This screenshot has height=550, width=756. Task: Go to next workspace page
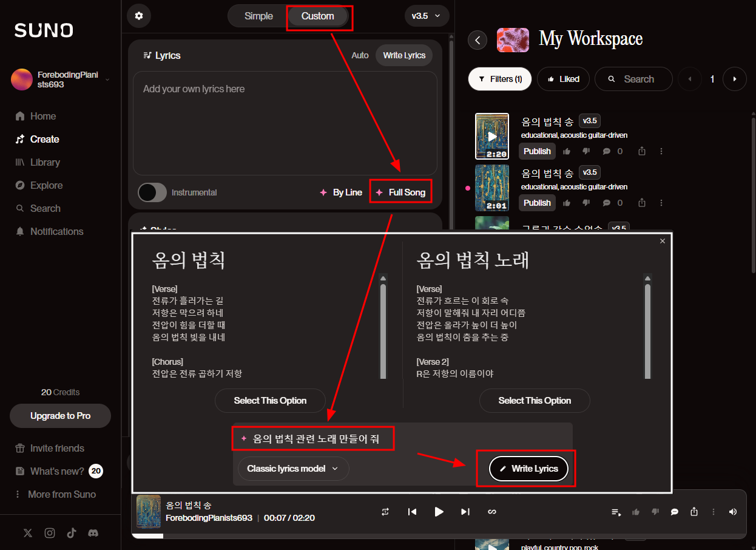tap(735, 79)
